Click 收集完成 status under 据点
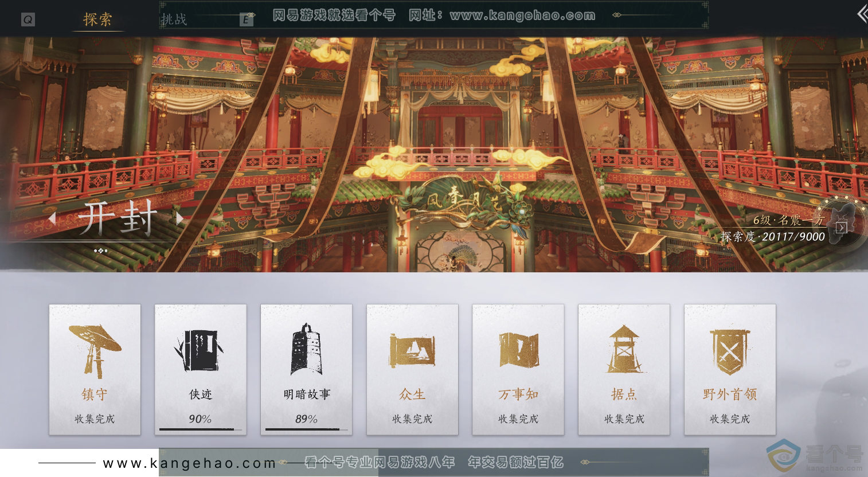Screen dimensions: 868x477 point(624,419)
